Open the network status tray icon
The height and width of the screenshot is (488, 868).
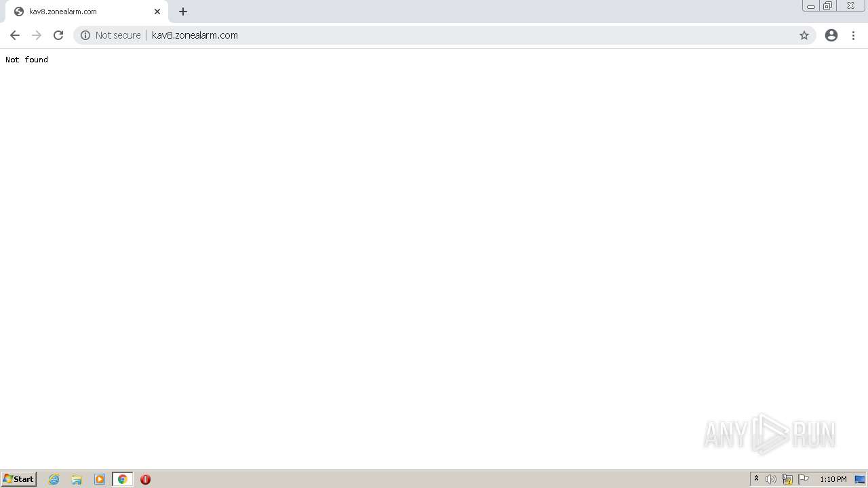[x=787, y=479]
